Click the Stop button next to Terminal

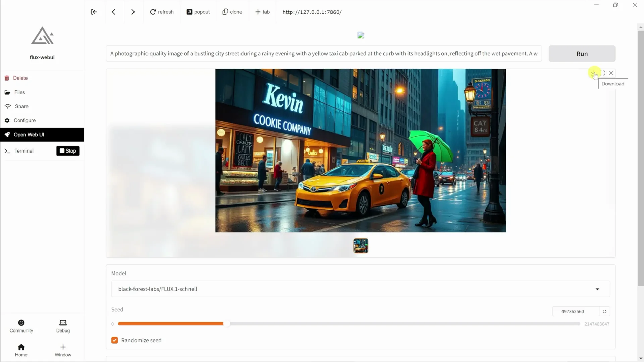point(68,150)
